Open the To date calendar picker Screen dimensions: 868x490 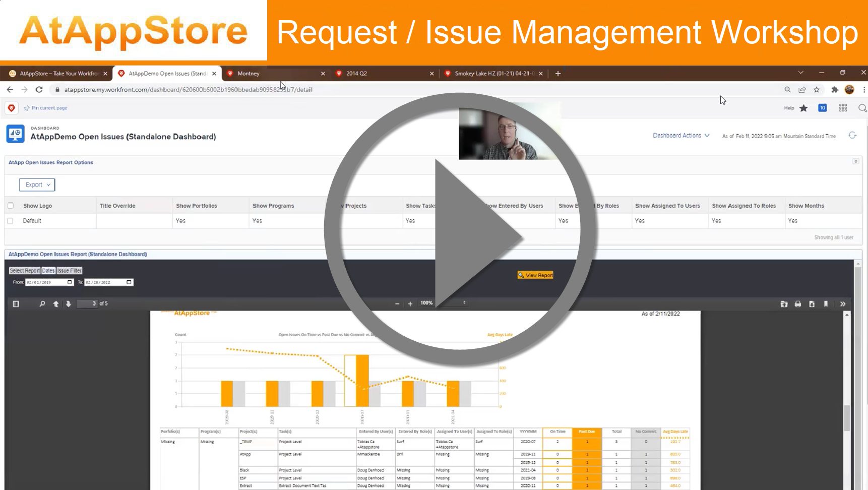pyautogui.click(x=129, y=282)
